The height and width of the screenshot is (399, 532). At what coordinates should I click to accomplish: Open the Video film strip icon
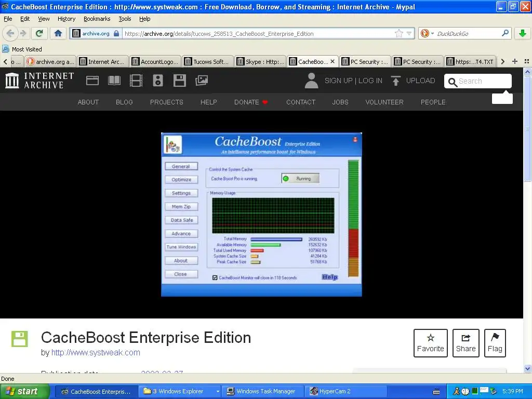coord(136,81)
